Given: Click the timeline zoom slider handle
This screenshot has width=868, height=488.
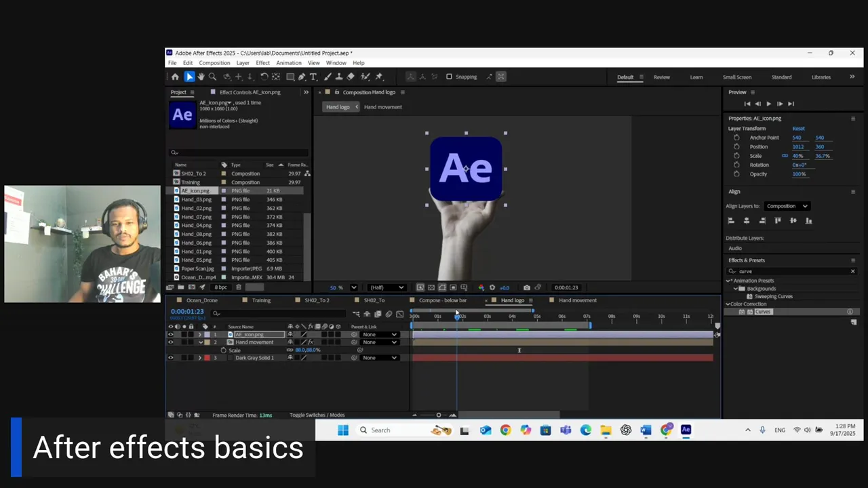Looking at the screenshot, I should [439, 415].
